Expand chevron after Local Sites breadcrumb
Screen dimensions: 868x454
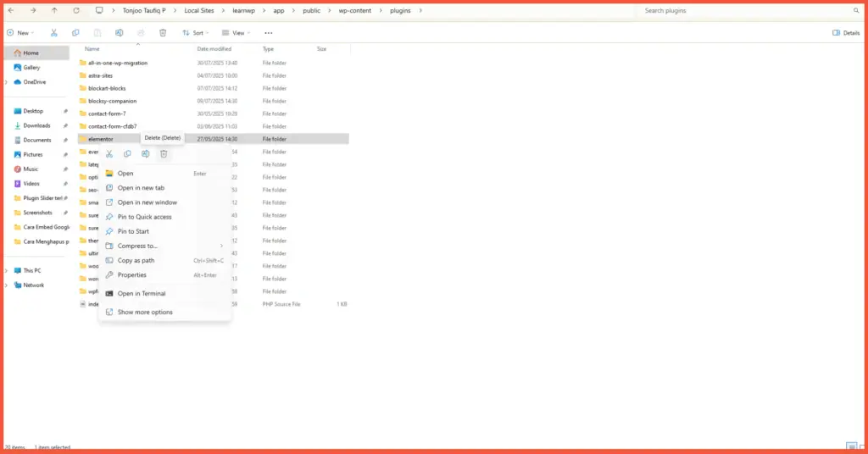pyautogui.click(x=223, y=10)
